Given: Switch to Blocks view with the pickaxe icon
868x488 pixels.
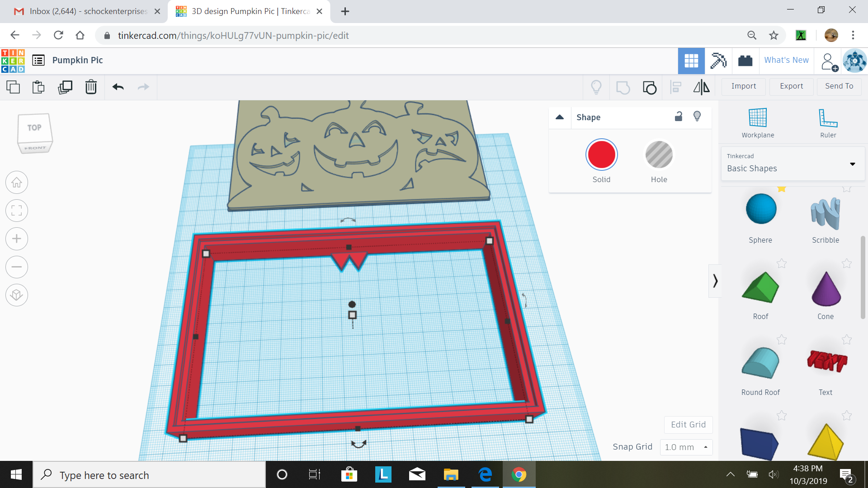Looking at the screenshot, I should point(718,61).
